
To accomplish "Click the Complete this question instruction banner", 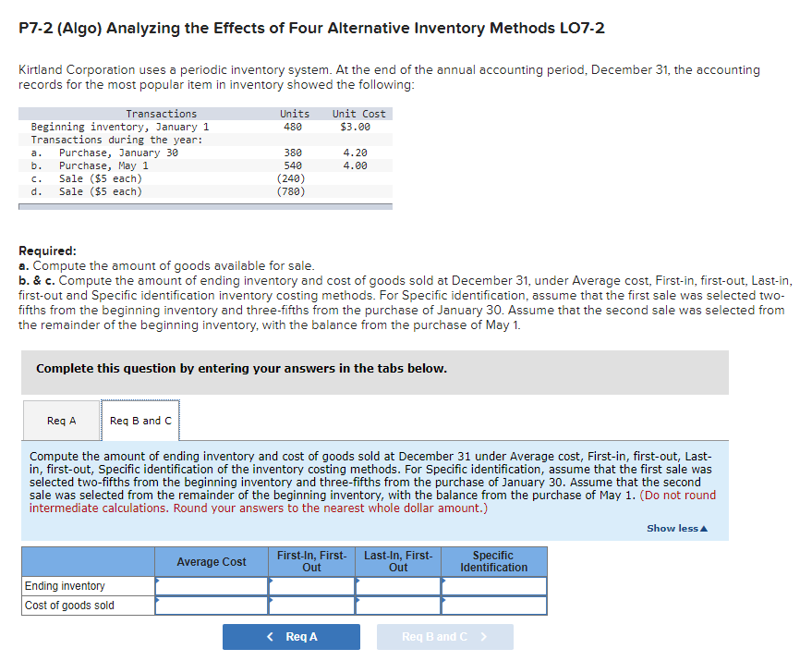I will pyautogui.click(x=375, y=373).
